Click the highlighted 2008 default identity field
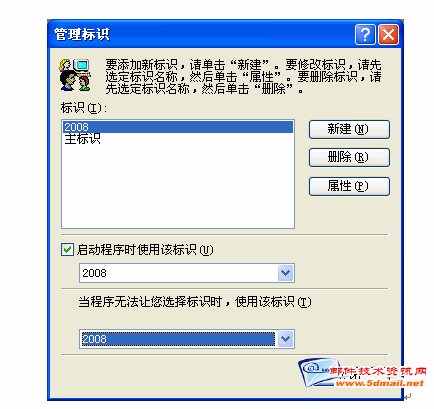This screenshot has width=434, height=409. point(178,339)
